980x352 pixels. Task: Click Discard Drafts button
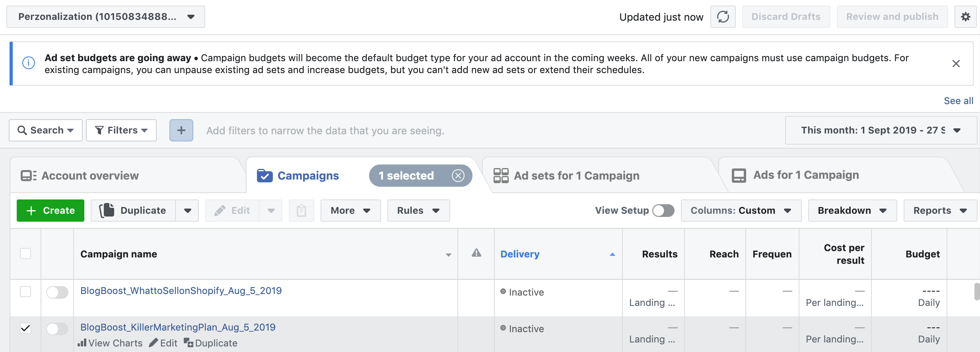pos(786,17)
